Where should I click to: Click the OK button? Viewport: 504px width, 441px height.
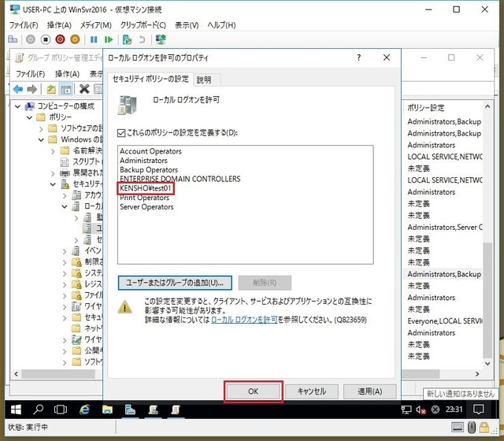(x=253, y=391)
